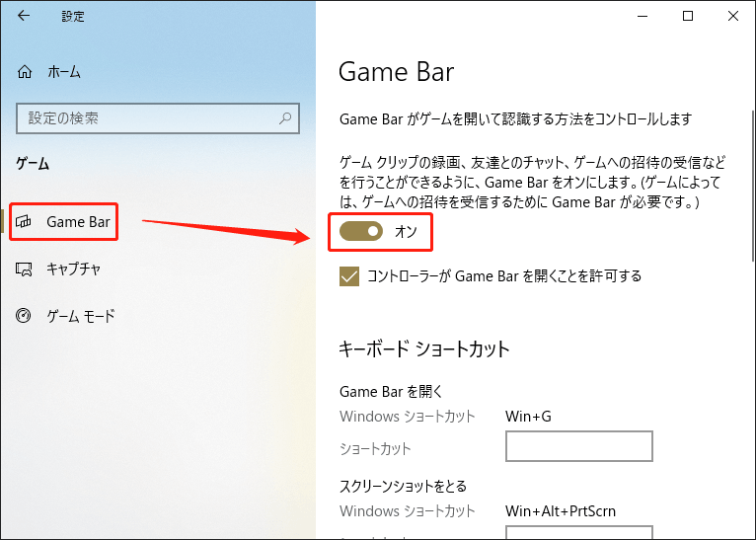Maximize the settings window
Image resolution: width=756 pixels, height=540 pixels.
[688, 16]
